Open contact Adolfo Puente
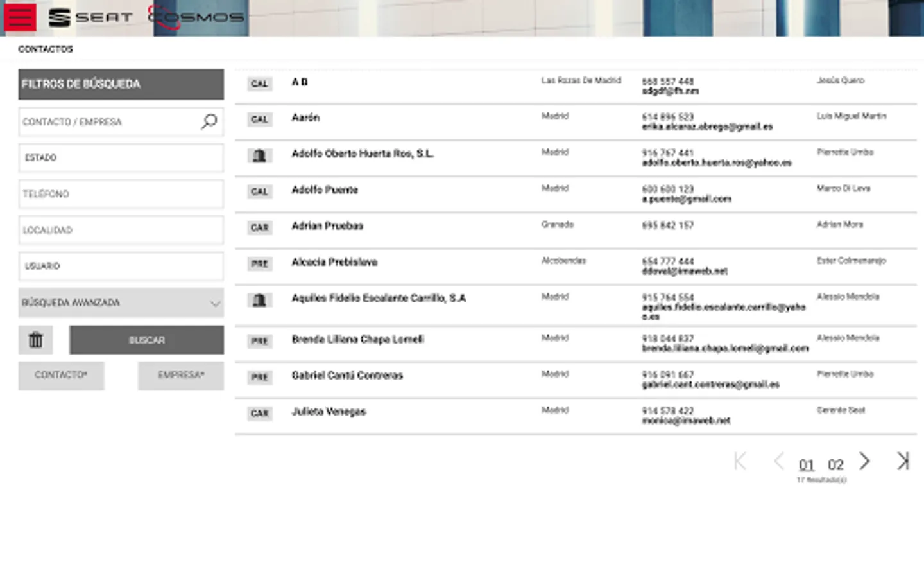Screen dimensions: 924x578 325,189
